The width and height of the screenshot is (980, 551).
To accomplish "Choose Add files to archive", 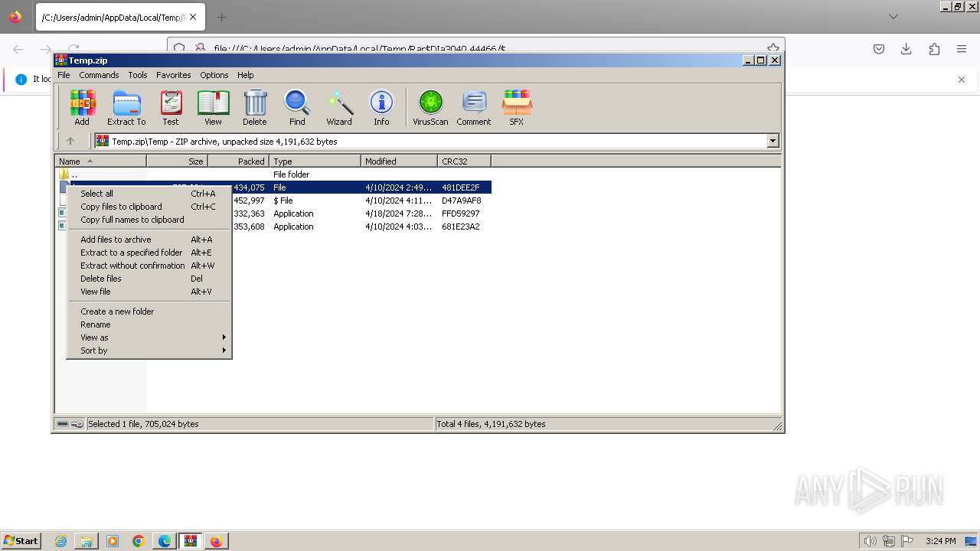I will pos(149,240).
